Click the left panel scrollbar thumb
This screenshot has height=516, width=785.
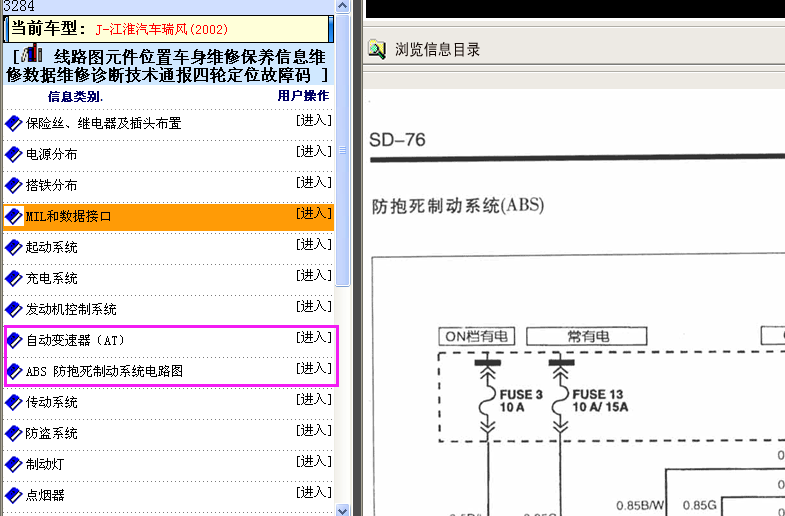click(342, 150)
